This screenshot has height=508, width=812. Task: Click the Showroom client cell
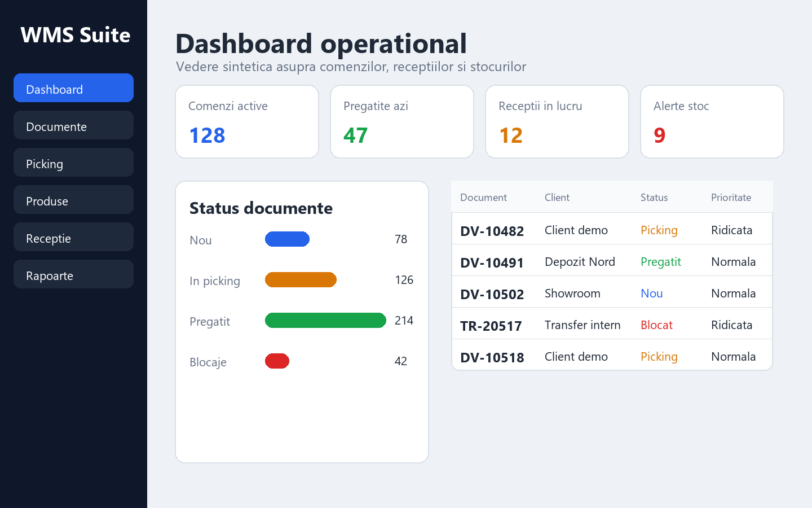[572, 294]
